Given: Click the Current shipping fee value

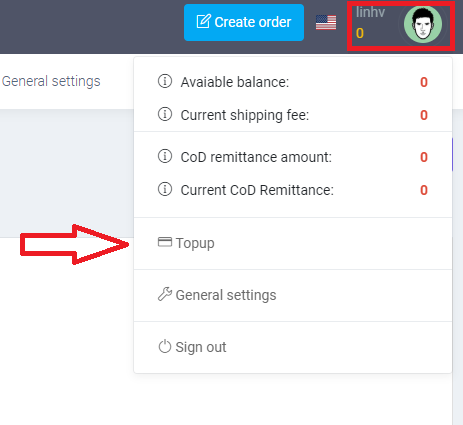Looking at the screenshot, I should click(x=424, y=115).
